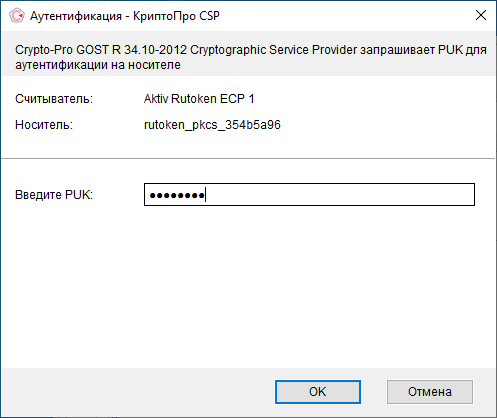Click the аутентификации на носителе text line

coord(98,65)
